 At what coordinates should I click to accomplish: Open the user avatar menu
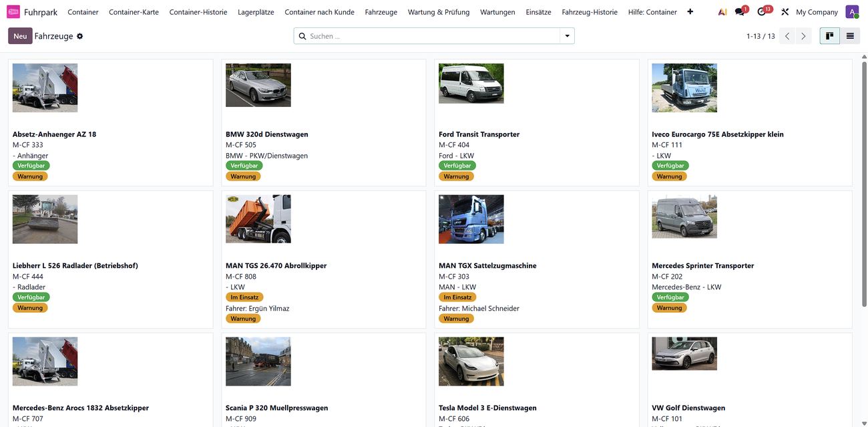pyautogui.click(x=852, y=12)
